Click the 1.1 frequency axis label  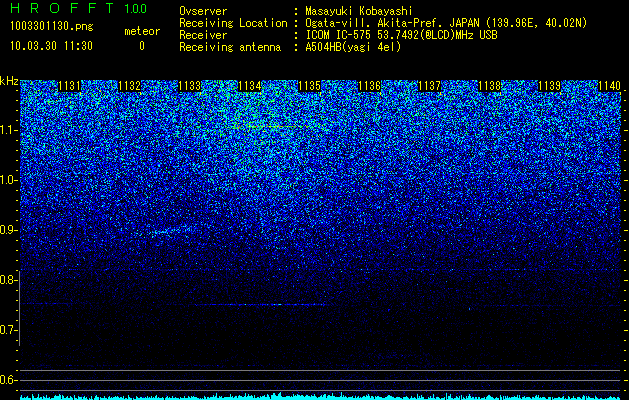(7, 130)
